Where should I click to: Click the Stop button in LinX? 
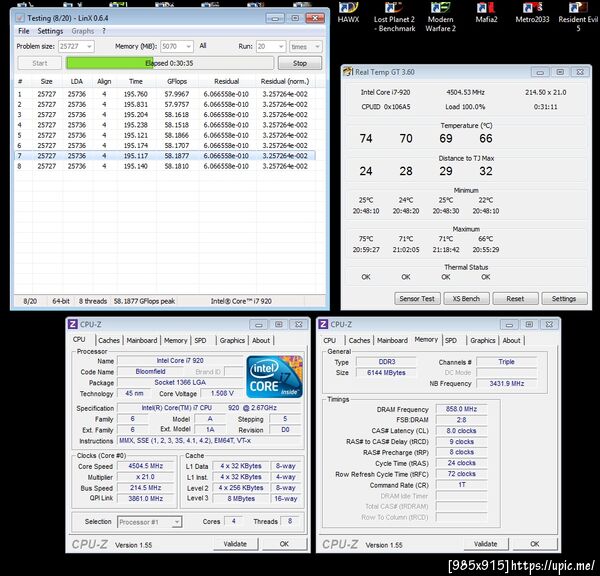pos(300,63)
